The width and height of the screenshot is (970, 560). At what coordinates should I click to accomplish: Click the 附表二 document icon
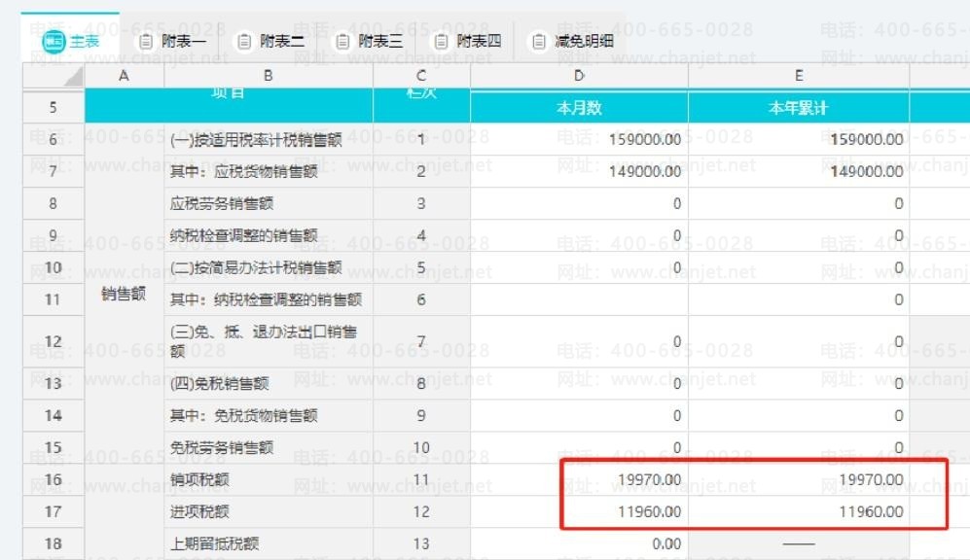tap(244, 42)
